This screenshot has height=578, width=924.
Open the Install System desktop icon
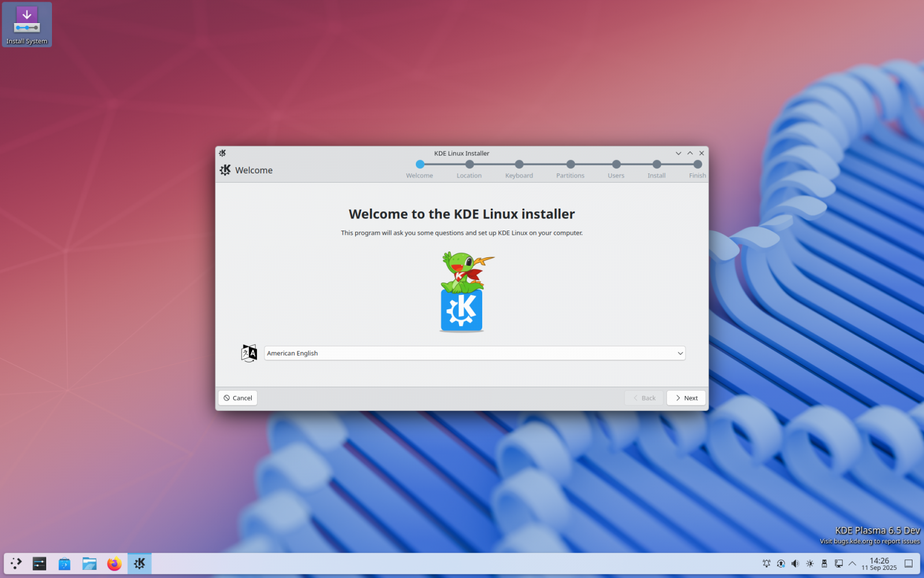coord(27,25)
